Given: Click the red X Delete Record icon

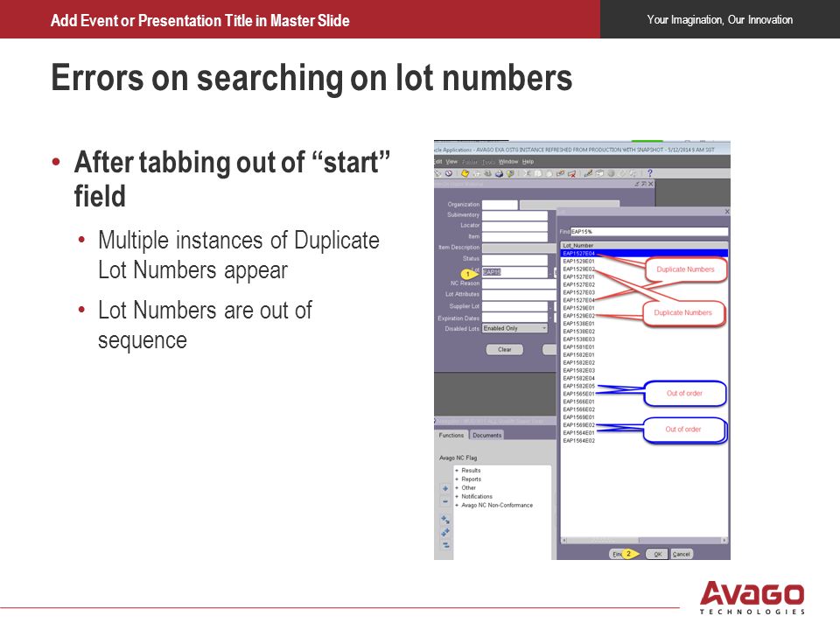Looking at the screenshot, I should pos(571,173).
